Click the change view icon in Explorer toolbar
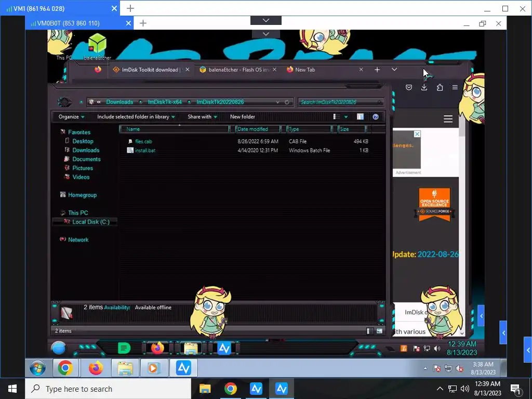Viewport: 532px width, 399px height. pyautogui.click(x=337, y=117)
